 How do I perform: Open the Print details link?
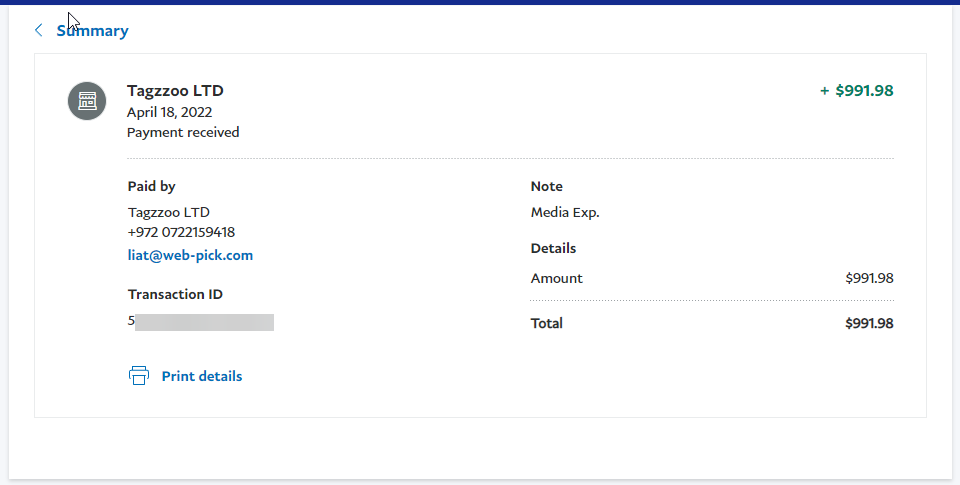pyautogui.click(x=202, y=376)
